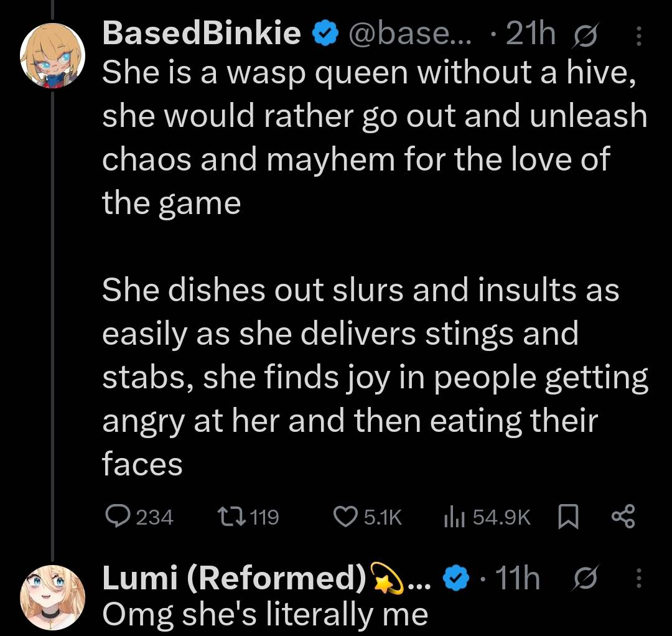Open more options menu on BasedBinkie's post
Image resolution: width=672 pixels, height=636 pixels.
(x=638, y=35)
